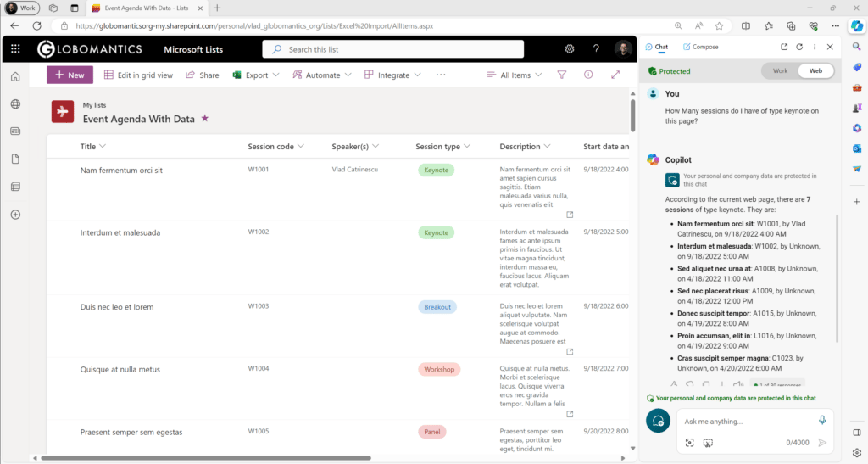868x464 pixels.
Task: Open Copilot chat in a new window
Action: click(x=784, y=47)
